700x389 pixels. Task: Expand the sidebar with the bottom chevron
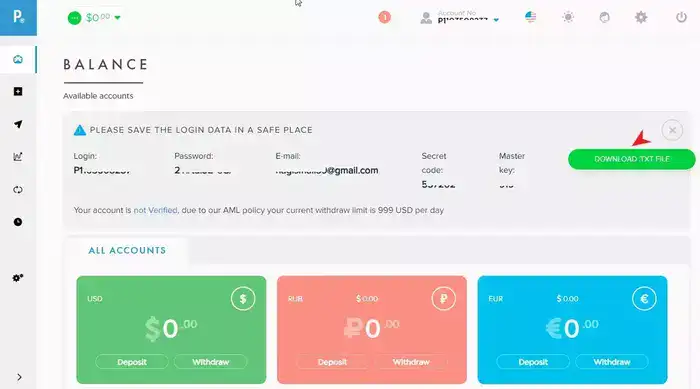tap(19, 377)
